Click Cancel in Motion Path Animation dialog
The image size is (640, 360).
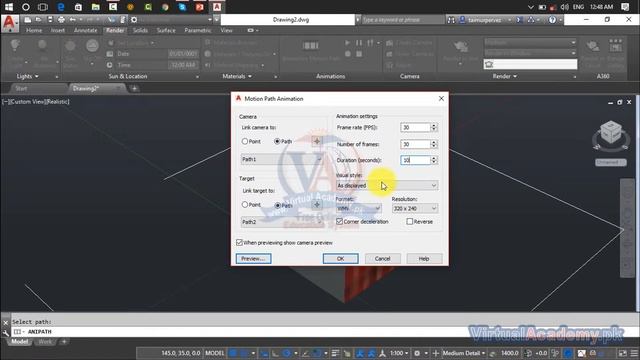tap(382, 258)
